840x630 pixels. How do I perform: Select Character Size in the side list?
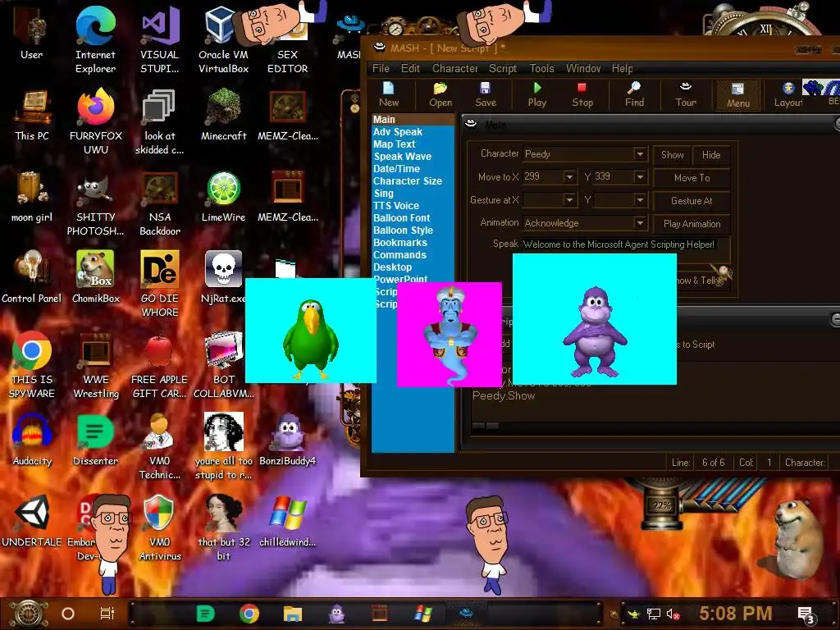[x=413, y=181]
